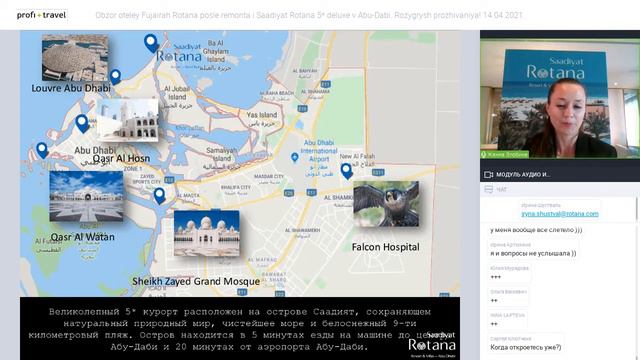Click the 'Al Jubail Island' map label
This screenshot has width=640, height=360.
[x=177, y=93]
